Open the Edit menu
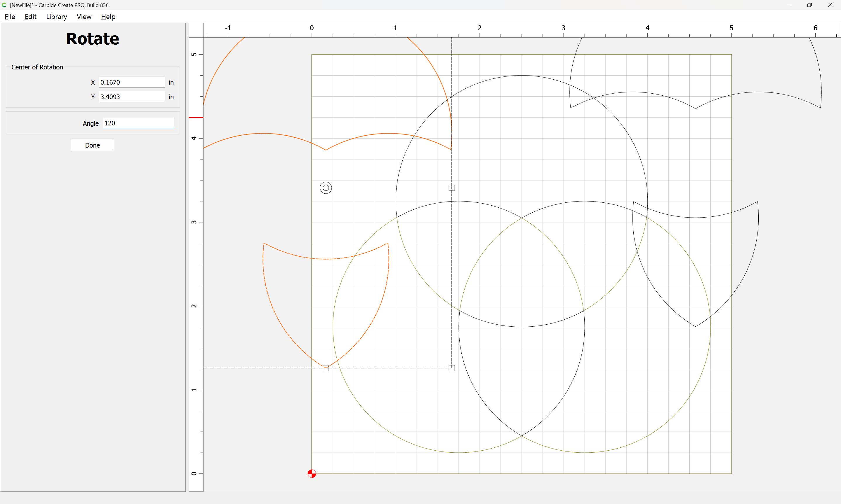Screen dimensions: 841x504 point(30,17)
